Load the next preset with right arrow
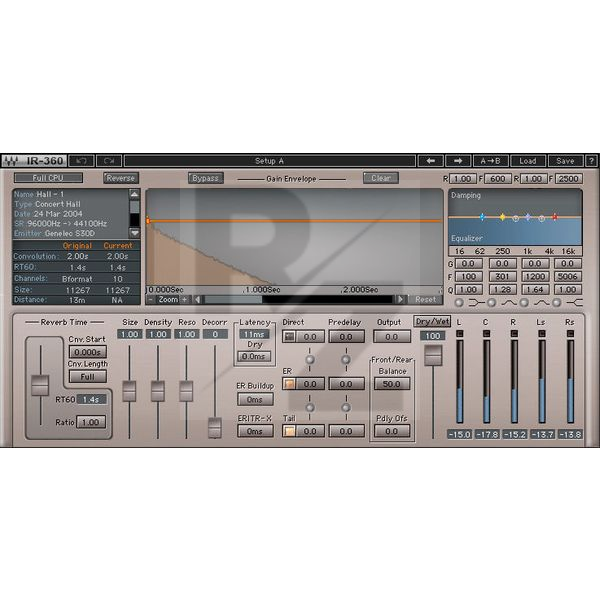 click(x=458, y=161)
